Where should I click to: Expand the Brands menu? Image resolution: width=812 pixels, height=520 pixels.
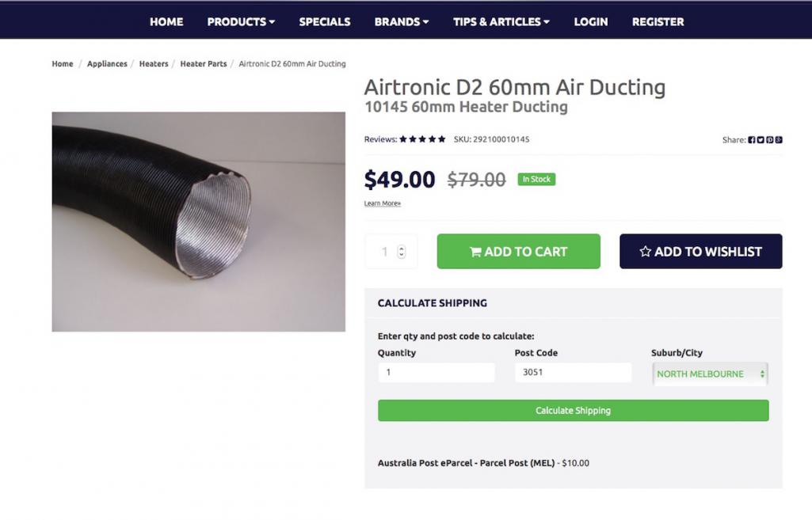401,21
